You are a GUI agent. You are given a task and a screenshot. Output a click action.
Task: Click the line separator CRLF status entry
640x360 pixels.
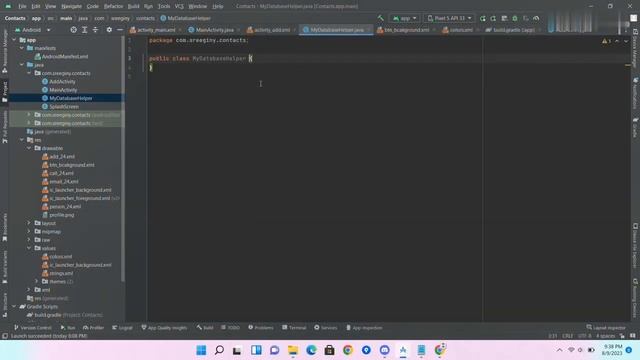coord(568,336)
